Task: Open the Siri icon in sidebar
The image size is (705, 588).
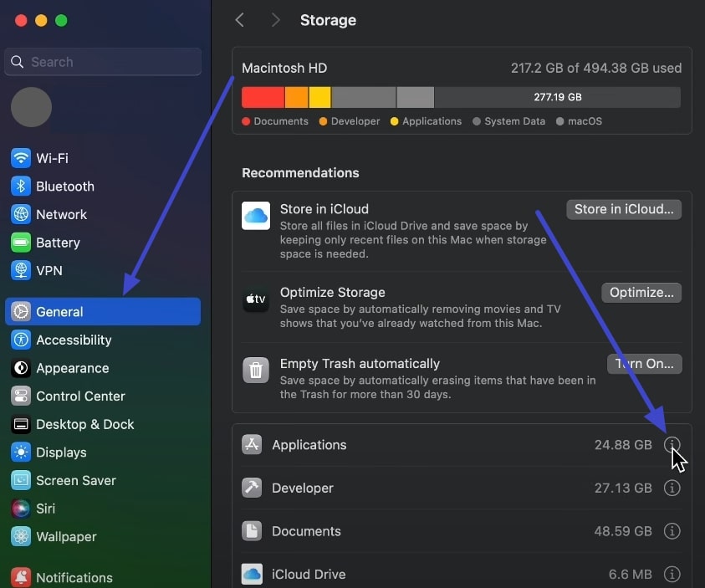Action: [21, 509]
